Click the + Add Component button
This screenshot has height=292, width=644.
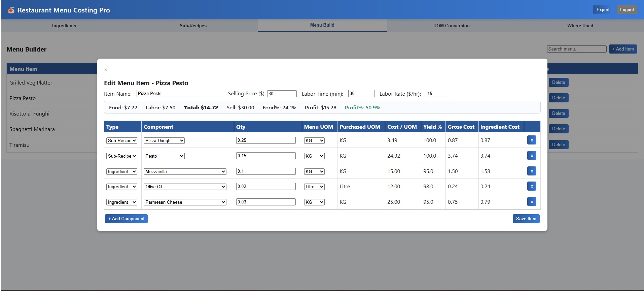coord(126,219)
